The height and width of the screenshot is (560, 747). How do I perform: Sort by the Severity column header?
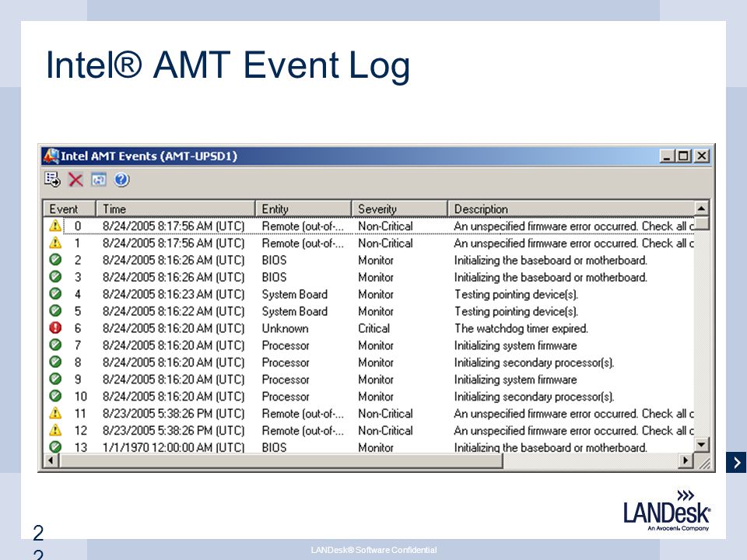(400, 208)
